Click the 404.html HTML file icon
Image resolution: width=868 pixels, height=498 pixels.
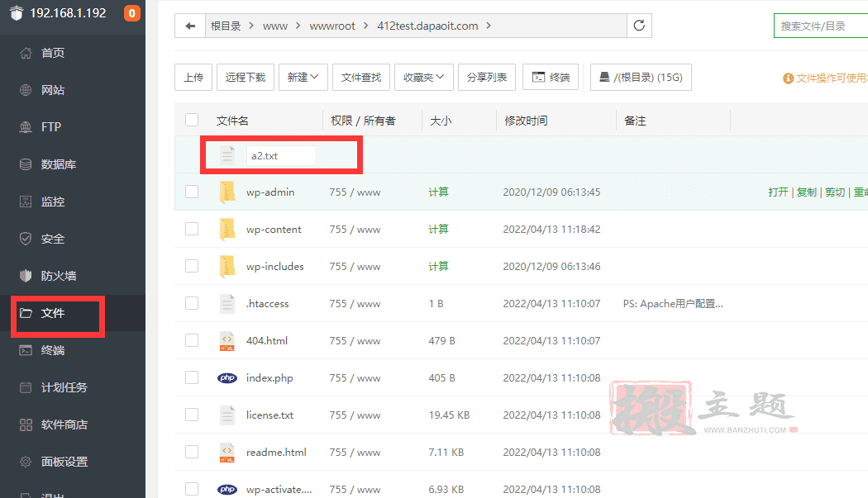(227, 341)
